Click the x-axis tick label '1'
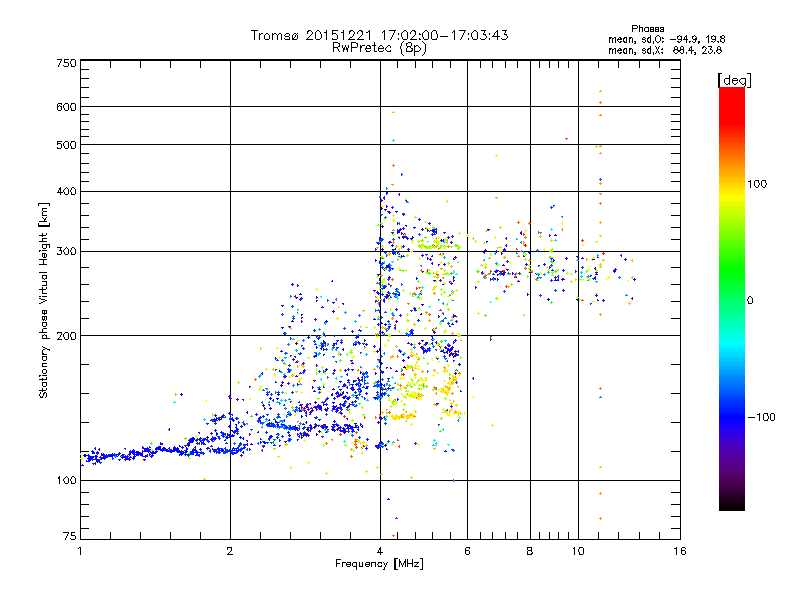Screen dimensions: 800x600 point(80,551)
